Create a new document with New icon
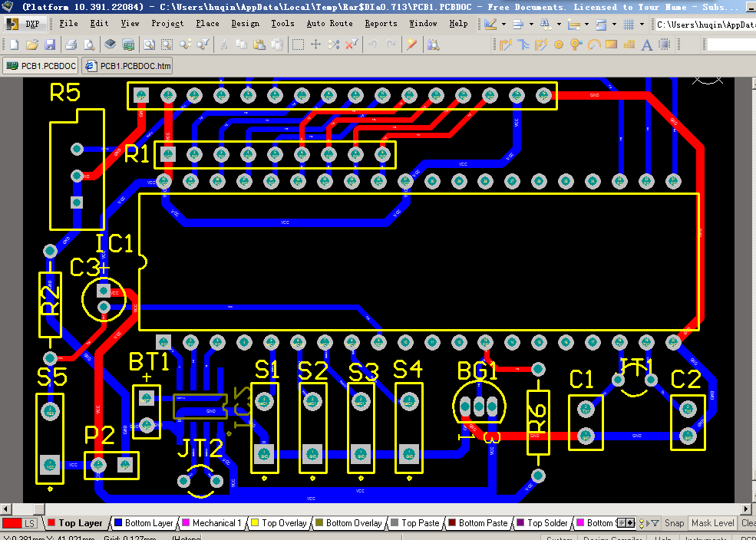756x540 pixels. click(x=14, y=44)
